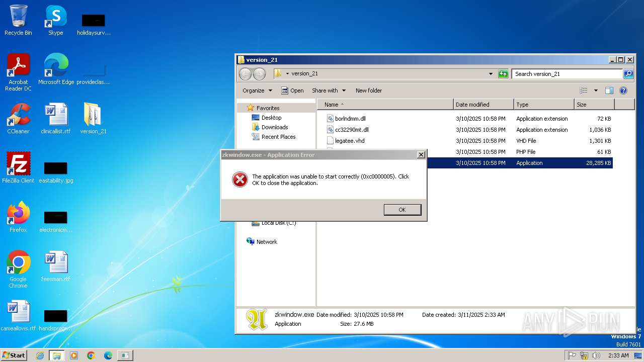Click the New folder toolbar button
Image resolution: width=644 pixels, height=362 pixels.
(x=369, y=90)
